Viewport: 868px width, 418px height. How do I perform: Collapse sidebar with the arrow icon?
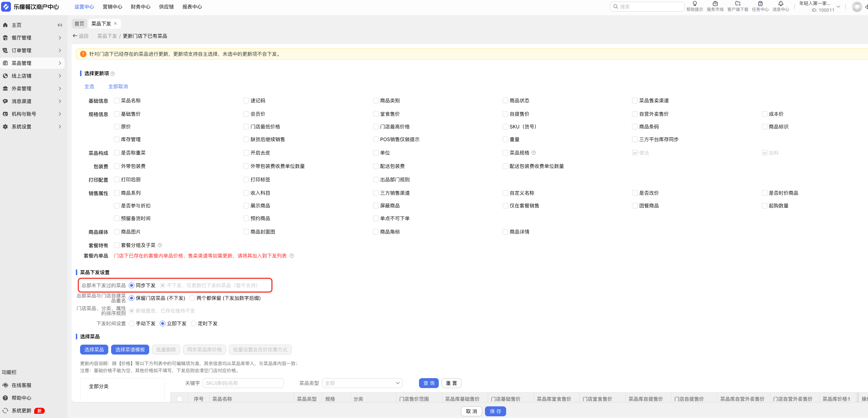click(60, 25)
